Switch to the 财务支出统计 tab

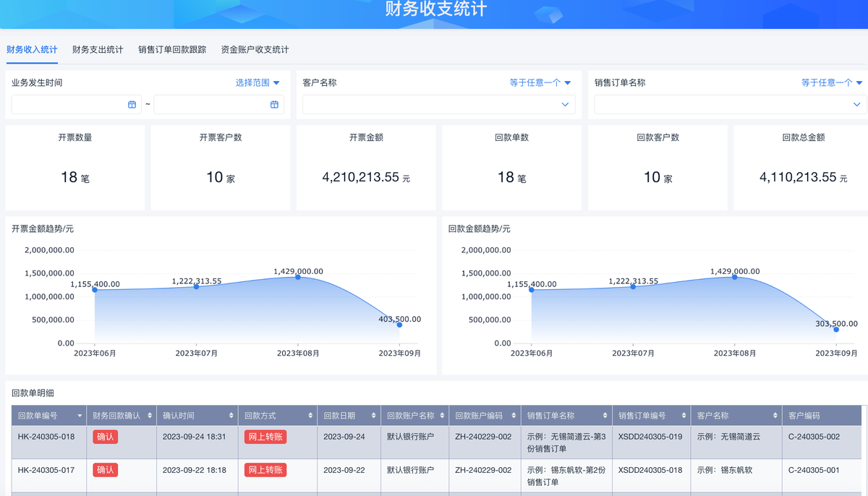click(98, 50)
